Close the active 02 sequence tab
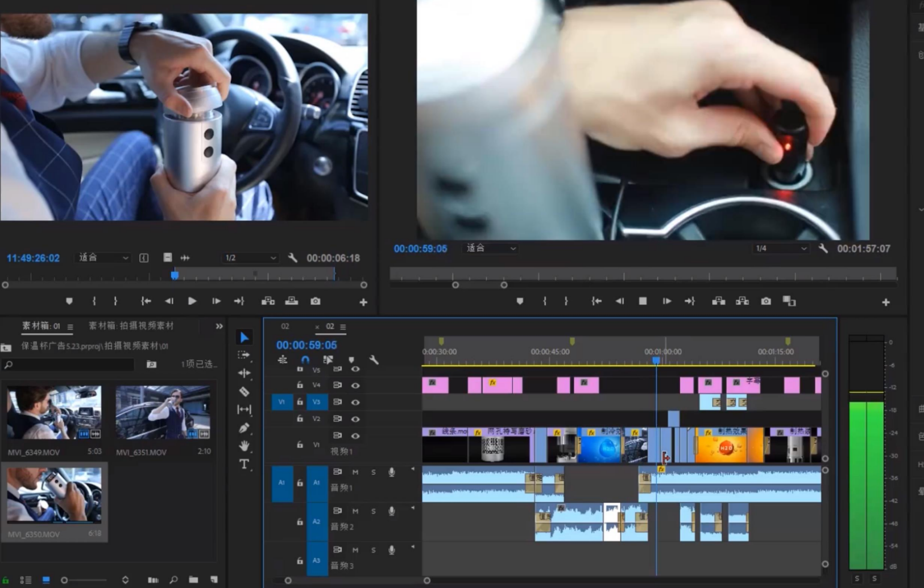The height and width of the screenshot is (588, 924). [317, 327]
